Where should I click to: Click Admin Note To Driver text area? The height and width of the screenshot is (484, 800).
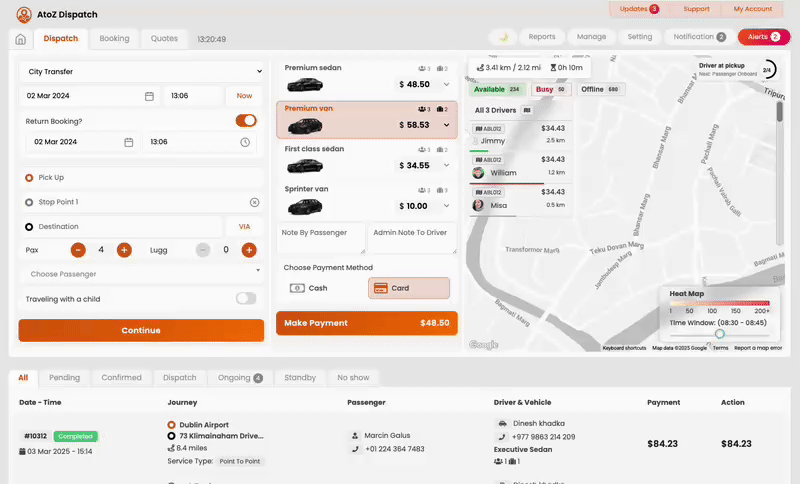click(x=412, y=239)
